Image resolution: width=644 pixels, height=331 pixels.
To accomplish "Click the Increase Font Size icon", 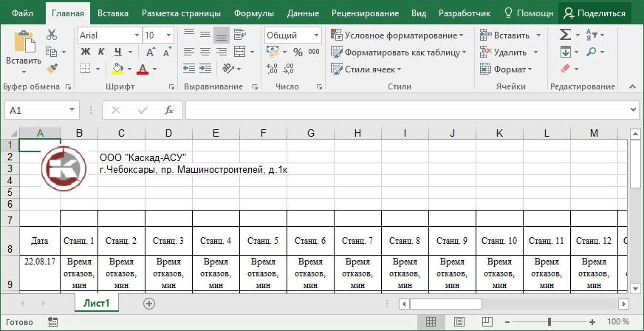I will pyautogui.click(x=149, y=52).
